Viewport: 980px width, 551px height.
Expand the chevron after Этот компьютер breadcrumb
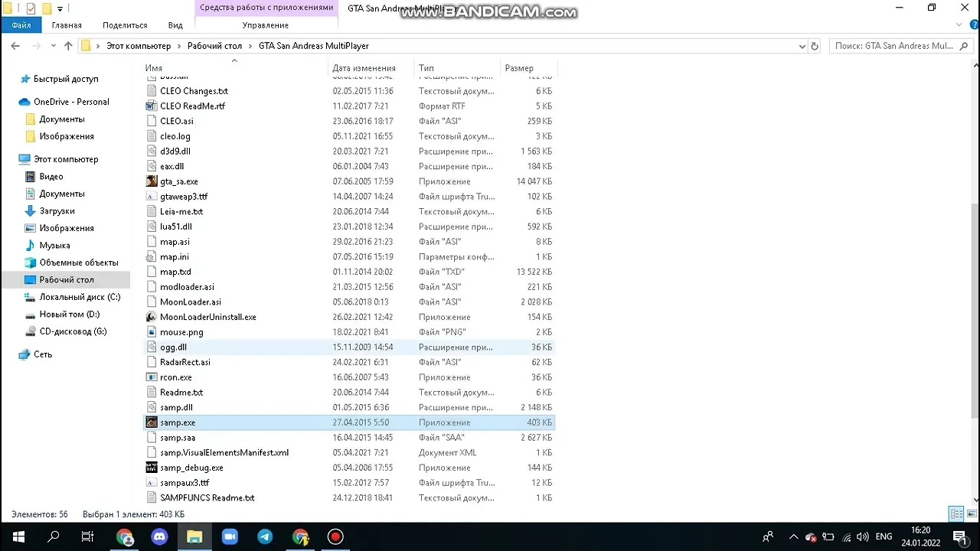coord(179,46)
